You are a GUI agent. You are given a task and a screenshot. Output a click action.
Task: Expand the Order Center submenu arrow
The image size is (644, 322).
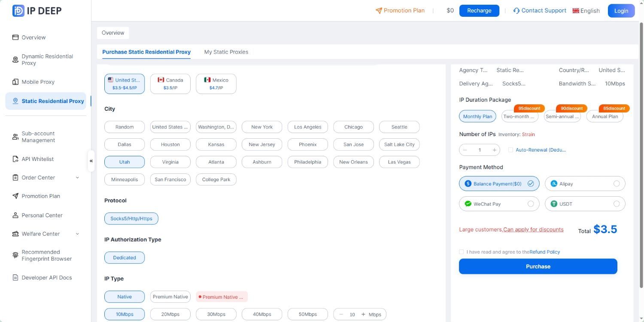point(77,177)
